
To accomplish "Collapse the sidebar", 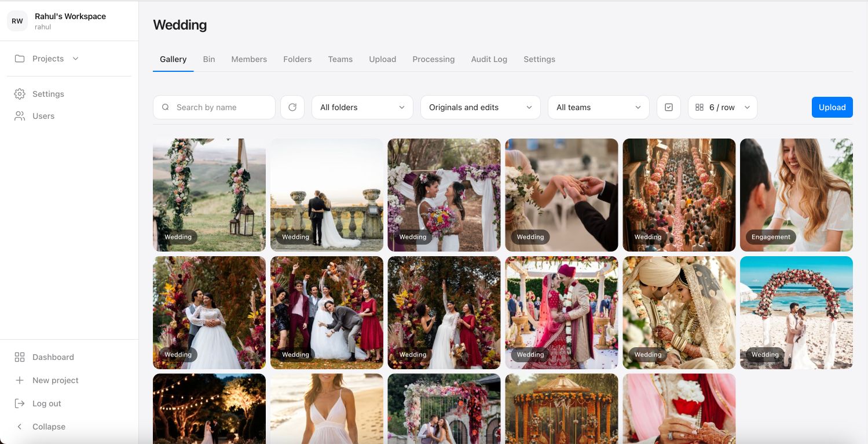I will coord(49,427).
